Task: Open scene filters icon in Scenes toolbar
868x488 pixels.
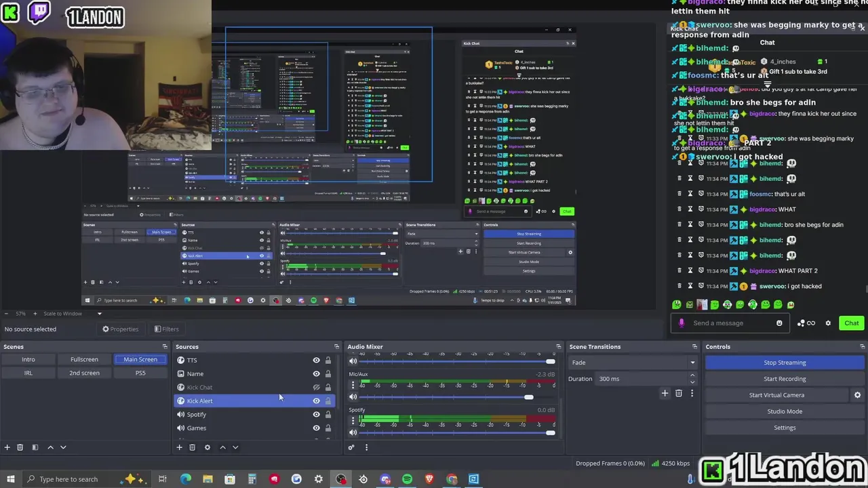Action: [35, 447]
